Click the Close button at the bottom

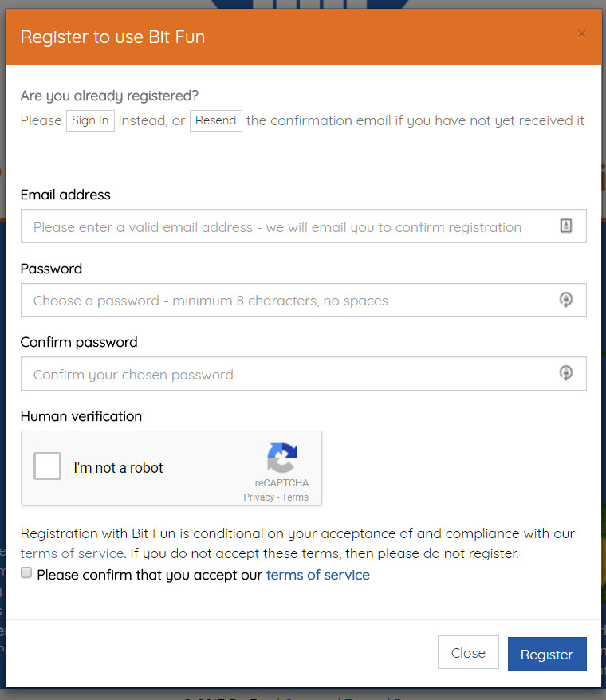click(x=468, y=652)
